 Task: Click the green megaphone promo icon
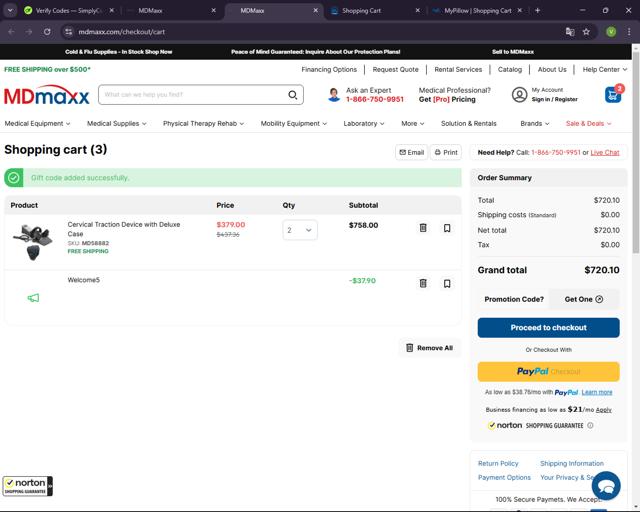(33, 298)
